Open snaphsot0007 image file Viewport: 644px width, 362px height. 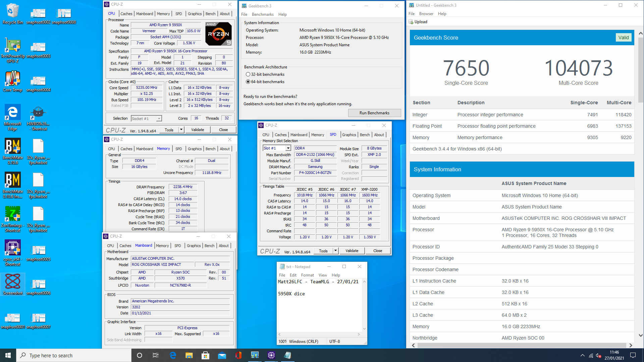pos(38,320)
